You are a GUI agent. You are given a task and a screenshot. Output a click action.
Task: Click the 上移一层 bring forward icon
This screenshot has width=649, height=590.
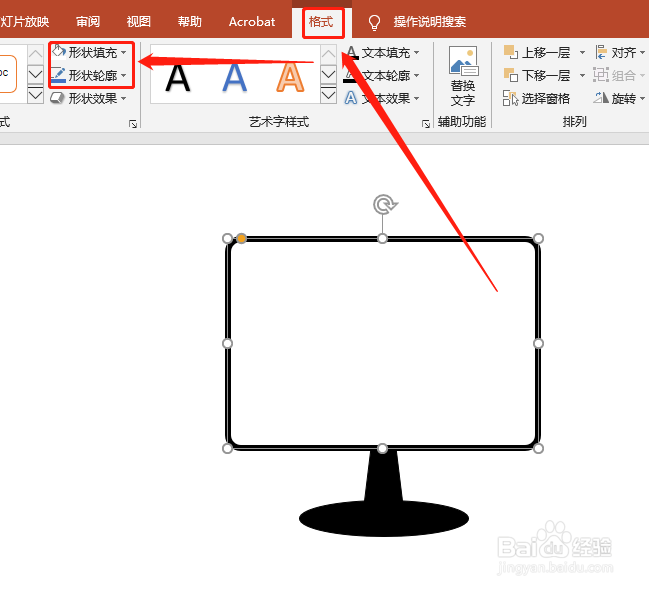pos(511,52)
